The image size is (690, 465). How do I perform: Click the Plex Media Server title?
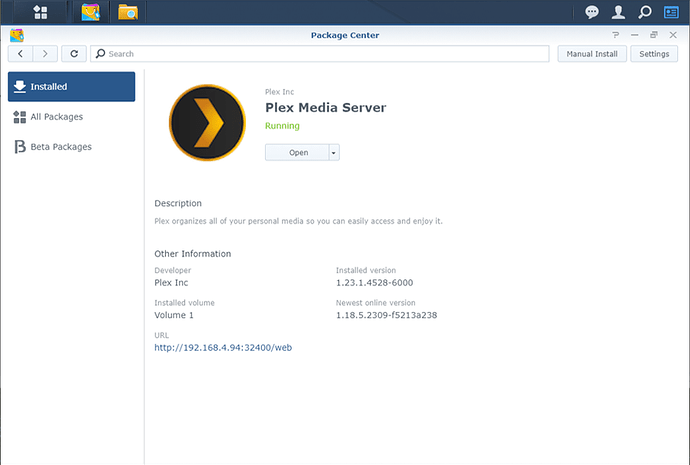tap(326, 107)
